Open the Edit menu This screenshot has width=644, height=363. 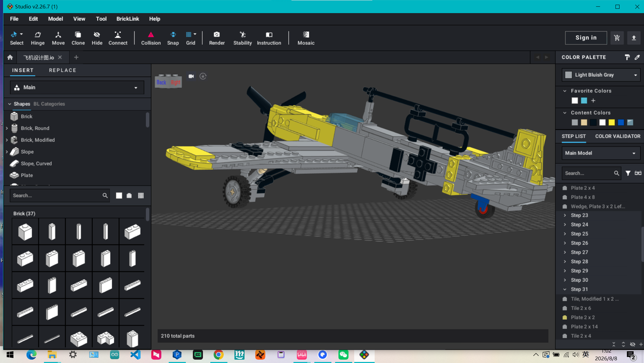pyautogui.click(x=33, y=19)
